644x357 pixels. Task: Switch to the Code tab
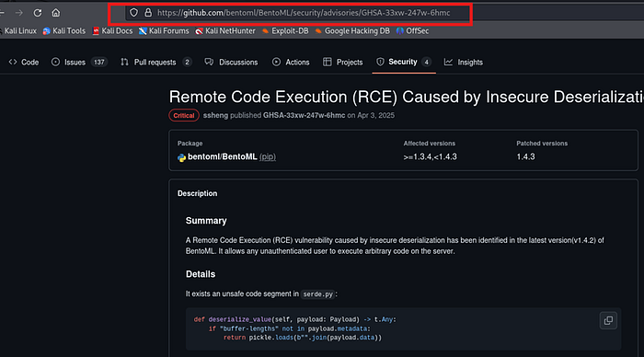pos(24,62)
